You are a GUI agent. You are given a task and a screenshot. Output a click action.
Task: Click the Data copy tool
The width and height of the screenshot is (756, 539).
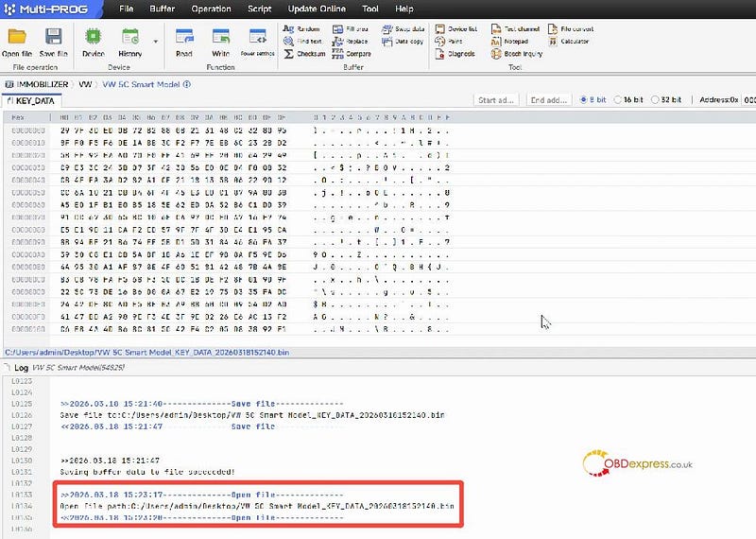(x=403, y=42)
